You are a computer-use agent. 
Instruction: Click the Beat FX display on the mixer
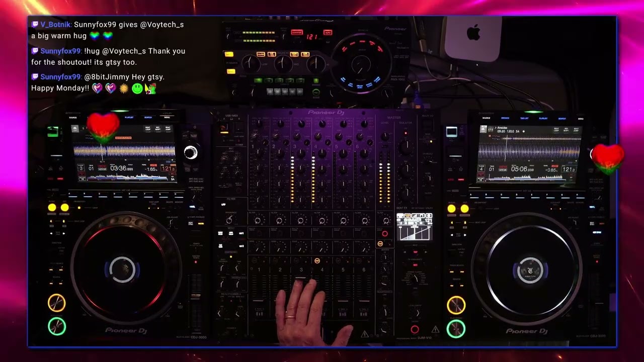tap(414, 227)
